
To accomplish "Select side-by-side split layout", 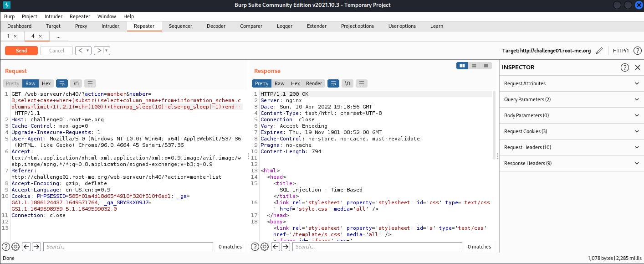I will [462, 66].
